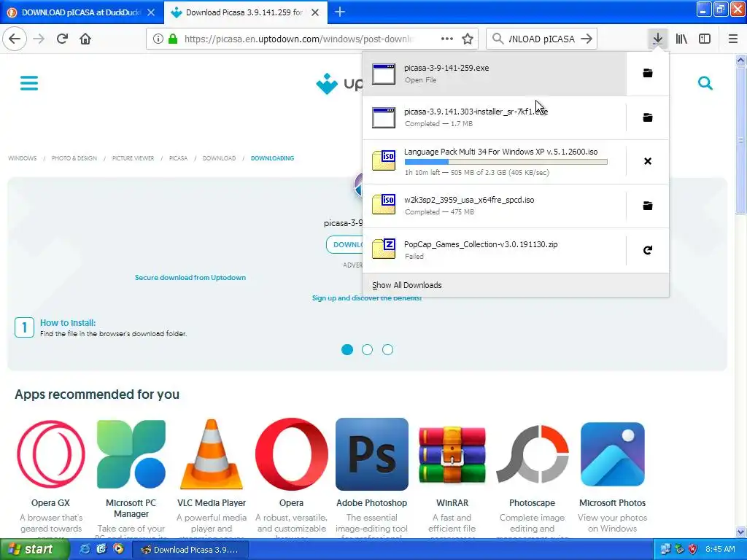Viewport: 747px width, 560px height.
Task: Launch Windows Media Player from Quick Launch
Action: click(x=118, y=550)
